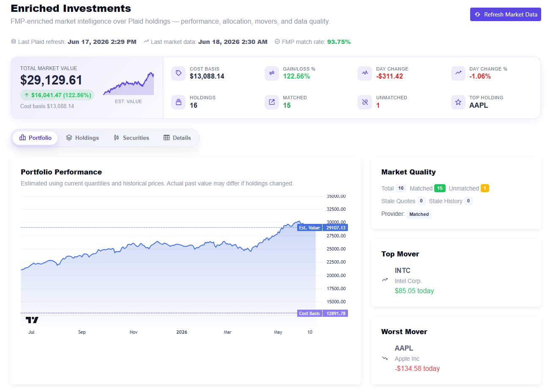Click the 2026 label on chart time axis

(182, 332)
